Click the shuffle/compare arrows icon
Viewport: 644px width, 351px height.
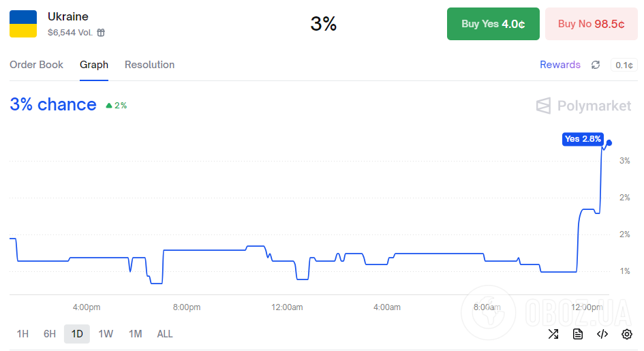point(553,334)
